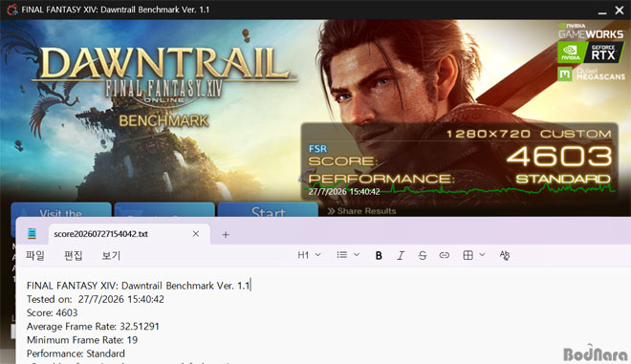Apply strikethrough formatting
This screenshot has width=631, height=364.
[x=423, y=255]
